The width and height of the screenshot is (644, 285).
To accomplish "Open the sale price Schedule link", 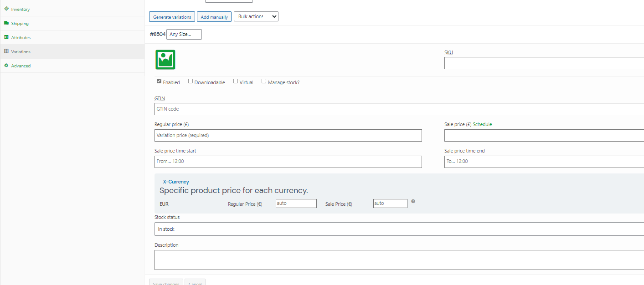I will [x=482, y=124].
